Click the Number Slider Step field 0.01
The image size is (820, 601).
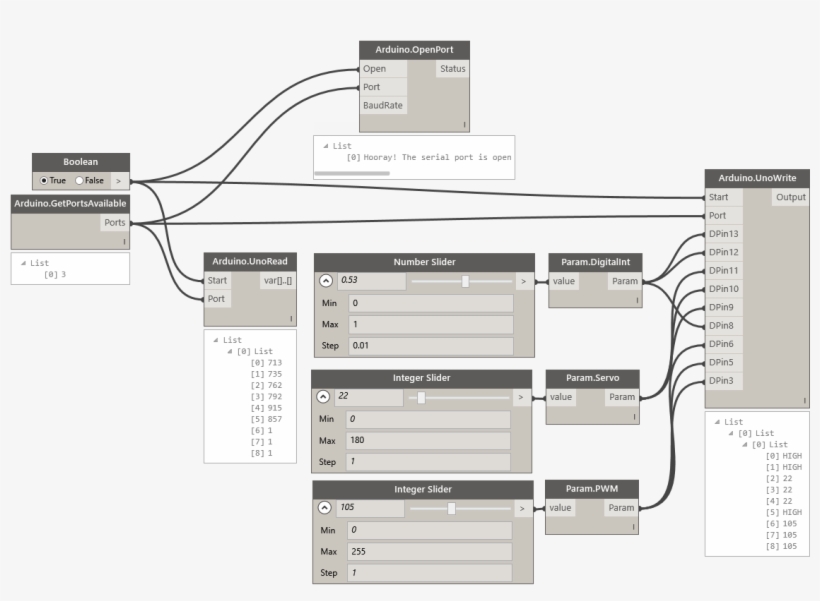pos(431,346)
